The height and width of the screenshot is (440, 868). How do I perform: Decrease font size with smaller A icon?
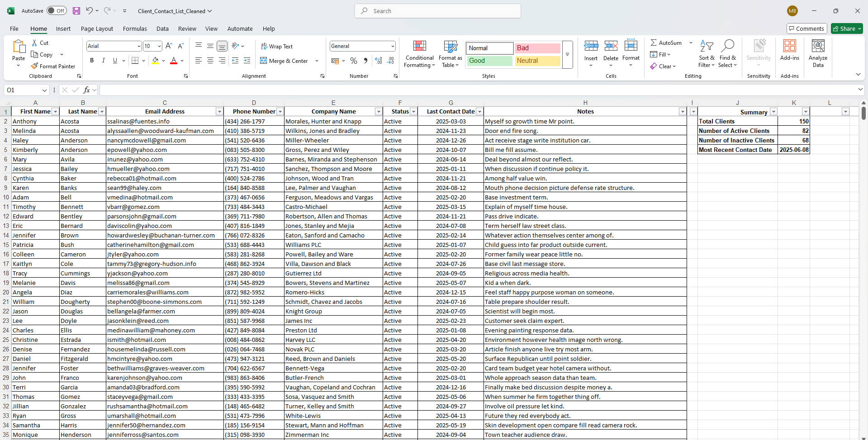pyautogui.click(x=180, y=46)
